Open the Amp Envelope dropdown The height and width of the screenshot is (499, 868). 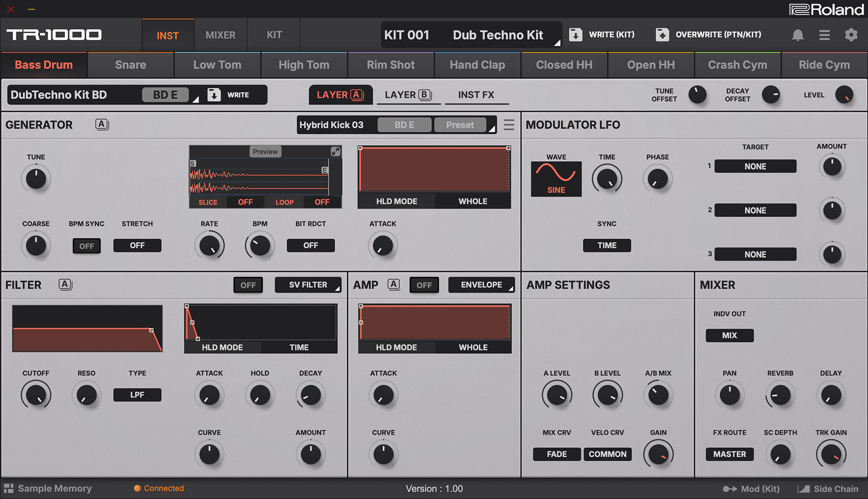pyautogui.click(x=481, y=285)
